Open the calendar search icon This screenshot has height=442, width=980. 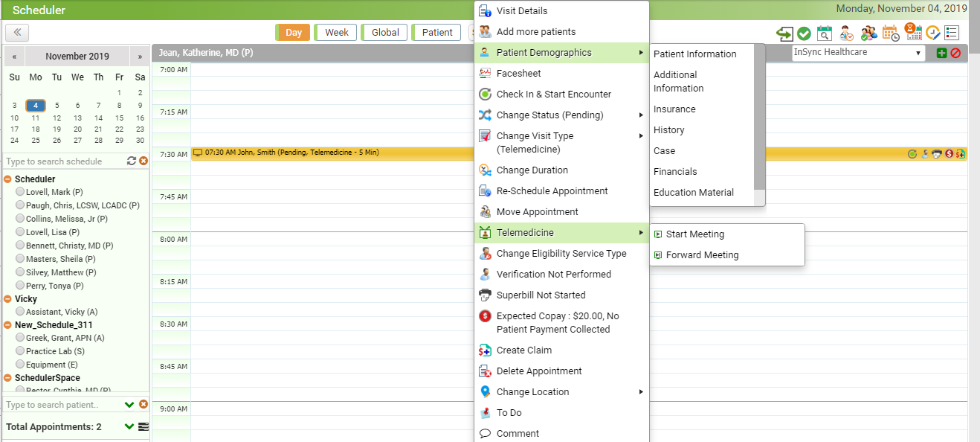825,33
